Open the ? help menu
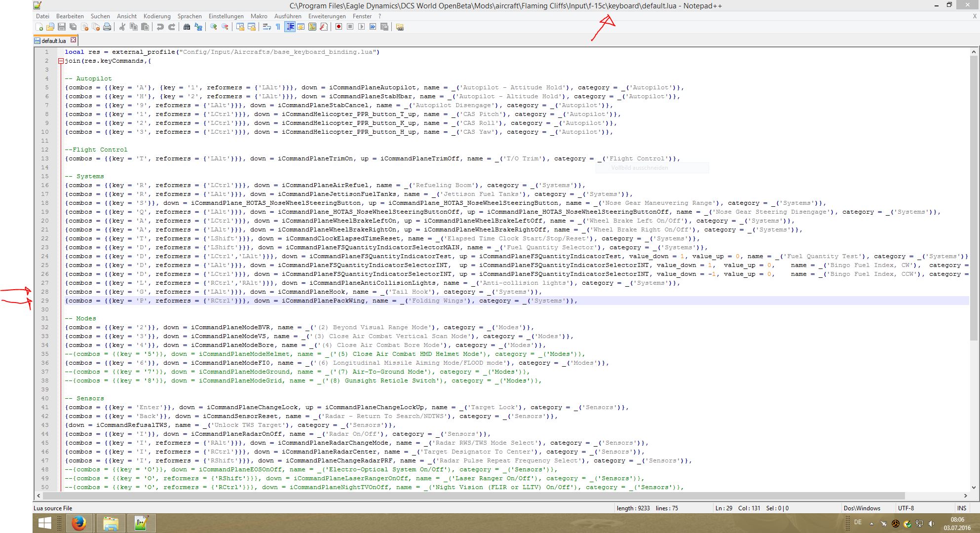 pyautogui.click(x=379, y=16)
